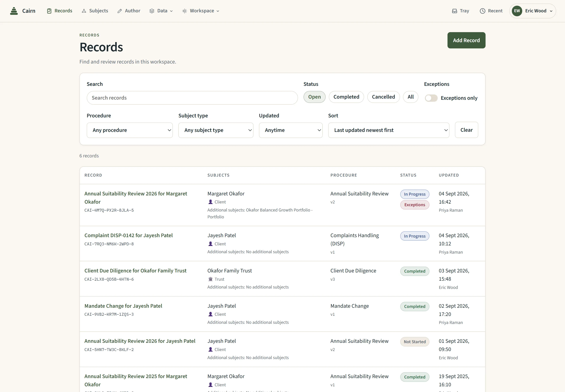
Task: Click the Cairn stacked-stones logo icon
Action: pyautogui.click(x=14, y=11)
